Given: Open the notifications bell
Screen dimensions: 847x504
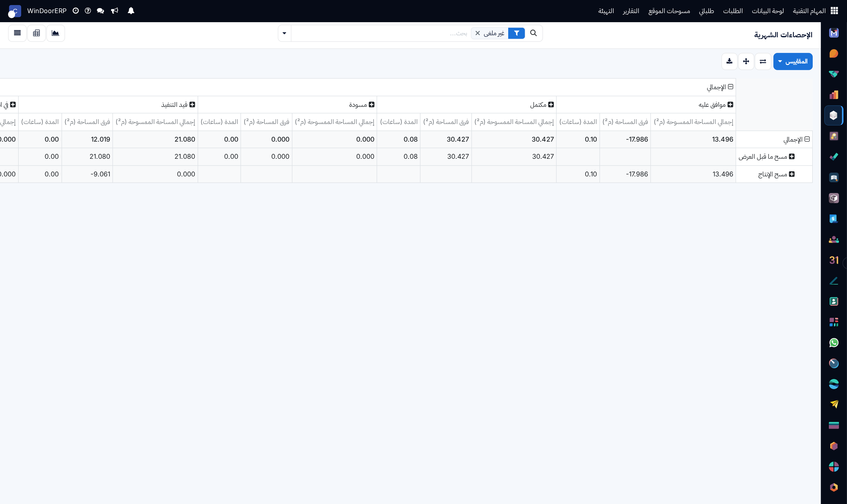Looking at the screenshot, I should click(131, 11).
